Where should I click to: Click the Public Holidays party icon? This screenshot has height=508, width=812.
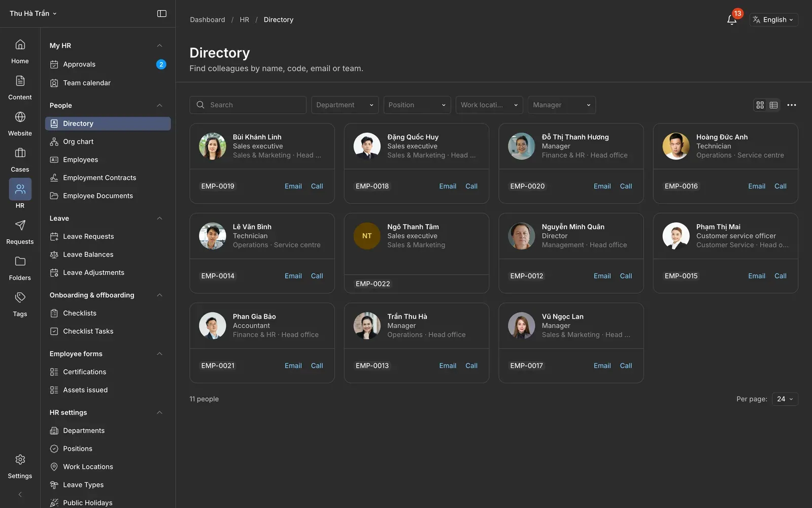(54, 503)
